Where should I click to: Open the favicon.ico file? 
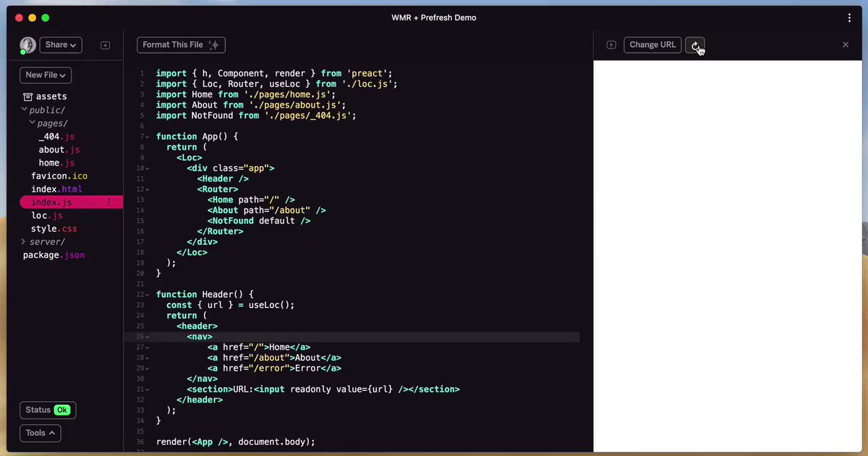tap(59, 176)
